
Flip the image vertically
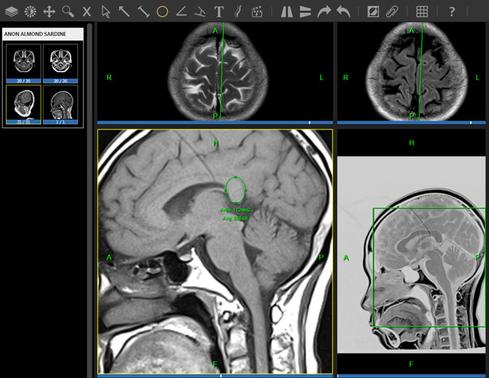[305, 12]
